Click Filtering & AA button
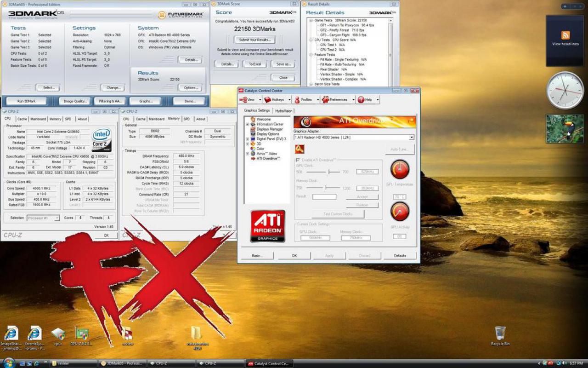The height and width of the screenshot is (368, 588). [110, 101]
